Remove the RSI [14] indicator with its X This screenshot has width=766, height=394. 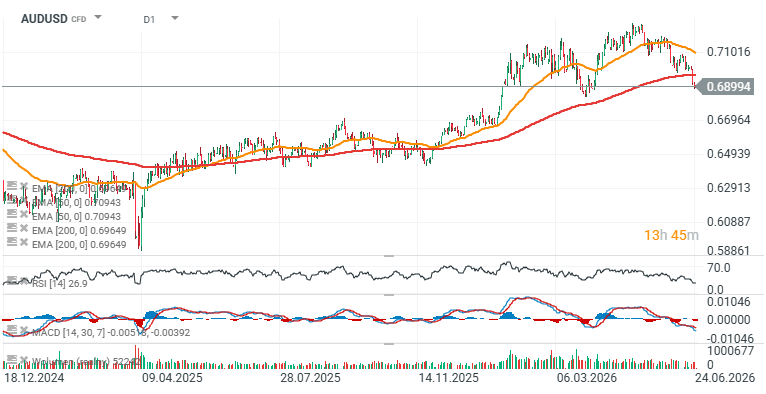coord(23,280)
